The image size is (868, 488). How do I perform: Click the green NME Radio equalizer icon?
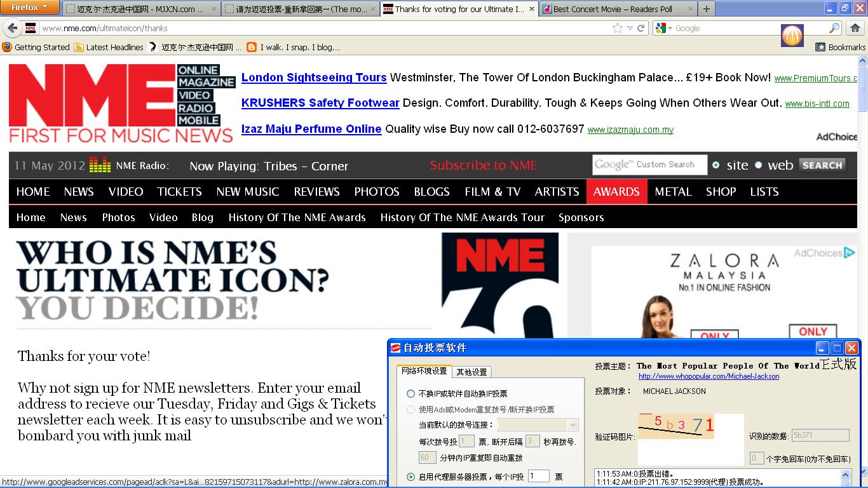pyautogui.click(x=99, y=165)
